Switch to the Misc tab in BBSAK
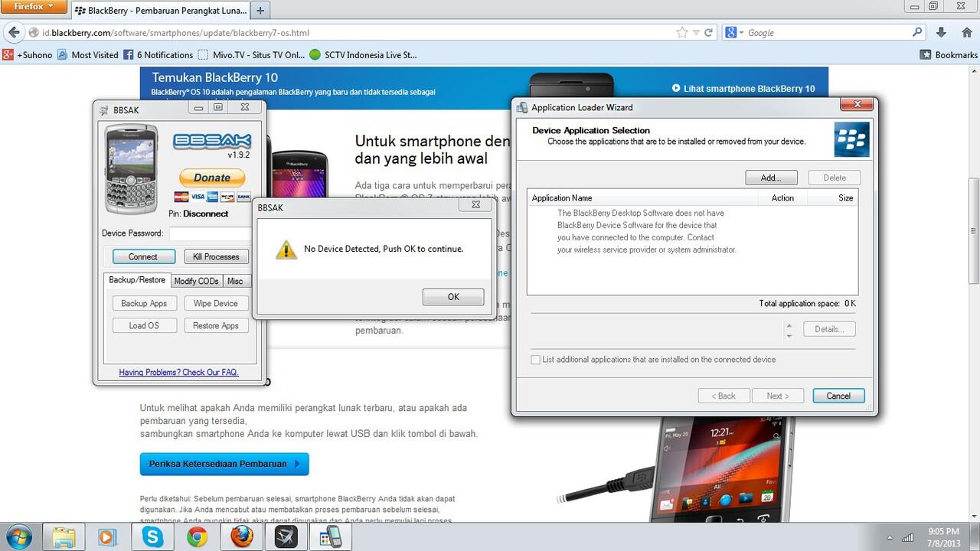This screenshot has height=551, width=980. 235,281
